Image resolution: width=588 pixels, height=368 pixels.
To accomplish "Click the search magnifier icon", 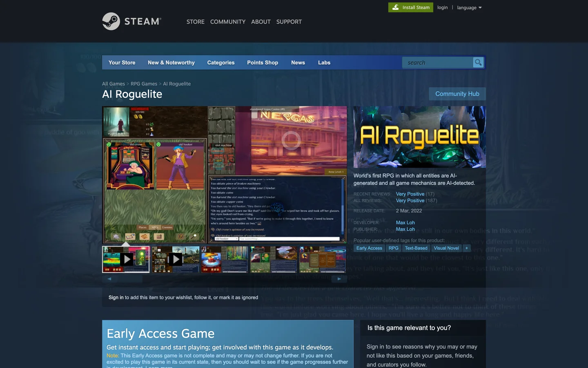I will click(x=478, y=63).
